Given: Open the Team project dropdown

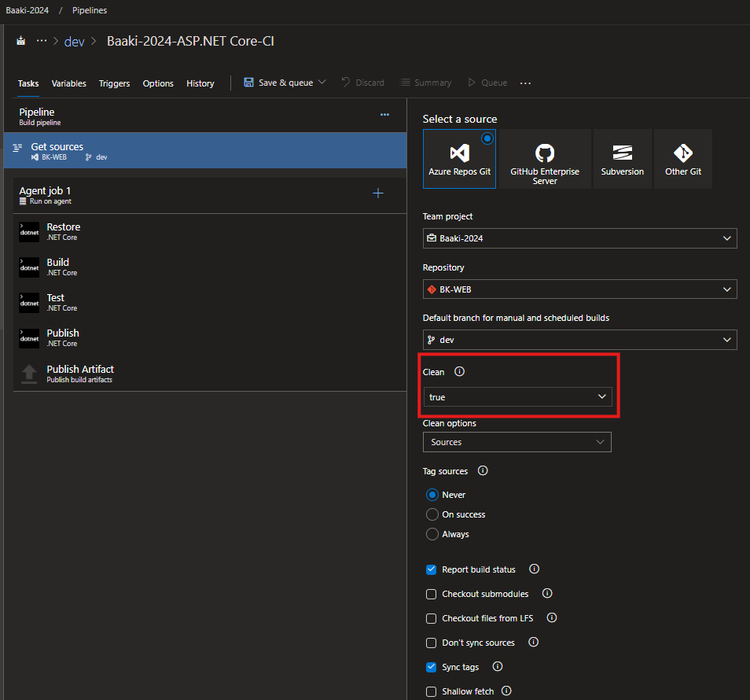Looking at the screenshot, I should pos(579,238).
